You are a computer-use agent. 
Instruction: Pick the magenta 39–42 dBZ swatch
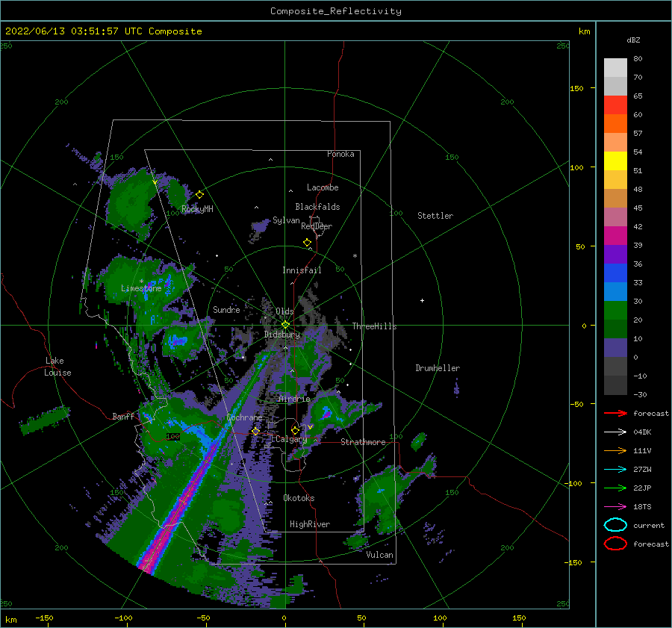coord(615,236)
